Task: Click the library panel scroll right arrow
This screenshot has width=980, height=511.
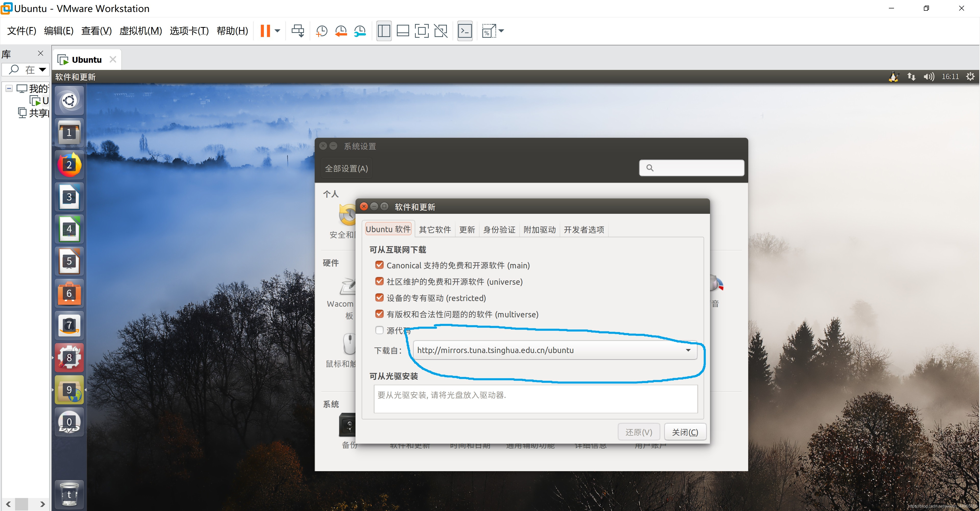Action: click(x=43, y=504)
